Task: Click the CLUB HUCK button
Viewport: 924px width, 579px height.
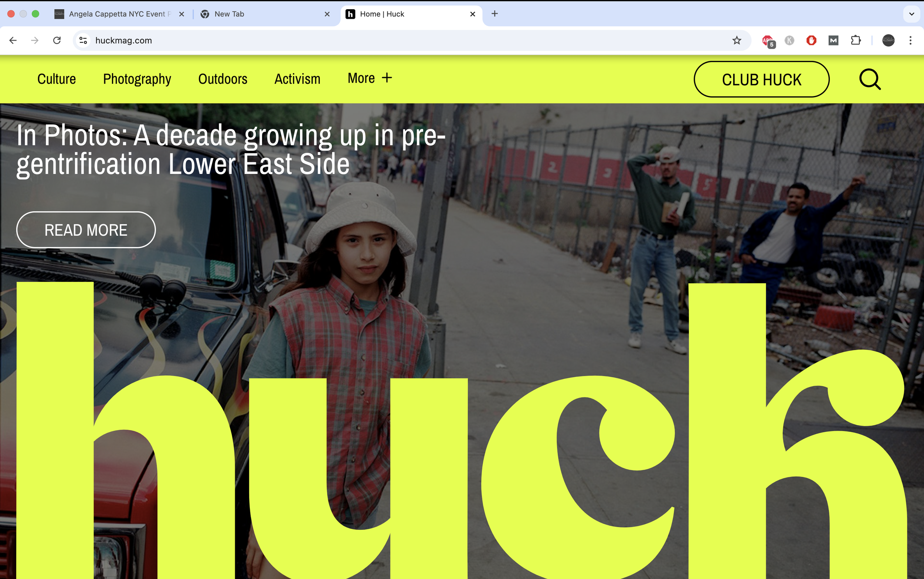Action: [761, 79]
